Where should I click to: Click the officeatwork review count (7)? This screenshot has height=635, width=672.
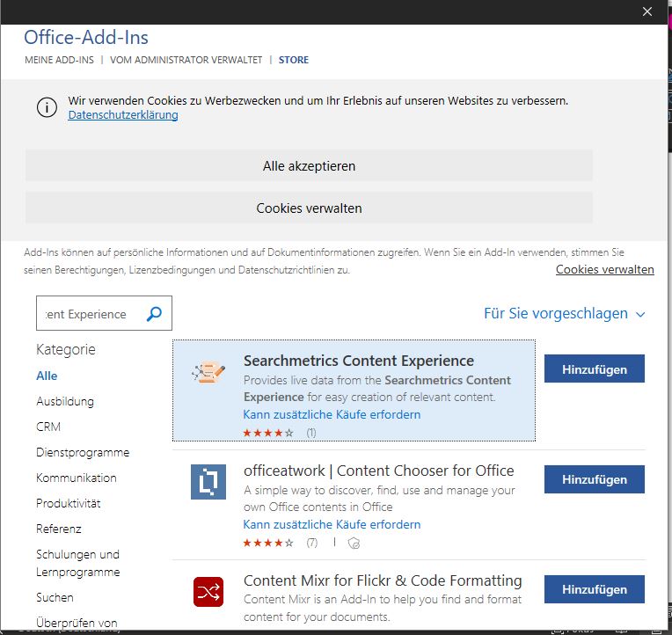[312, 543]
